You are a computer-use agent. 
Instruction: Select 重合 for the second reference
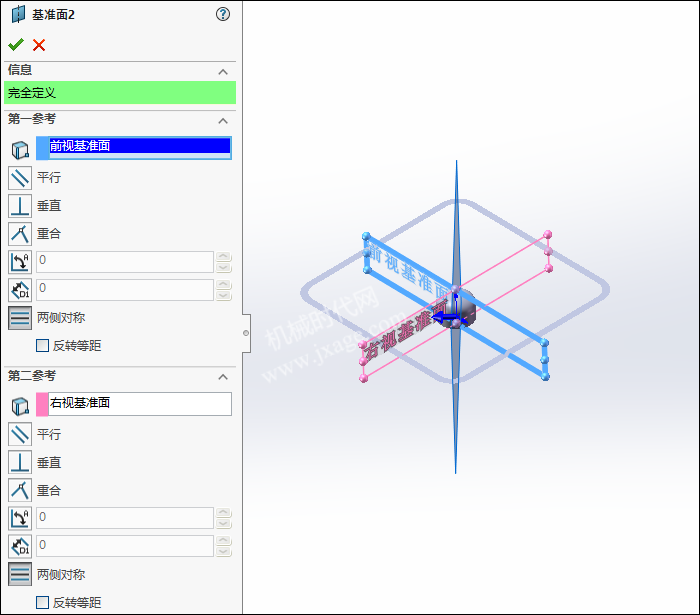pos(20,490)
